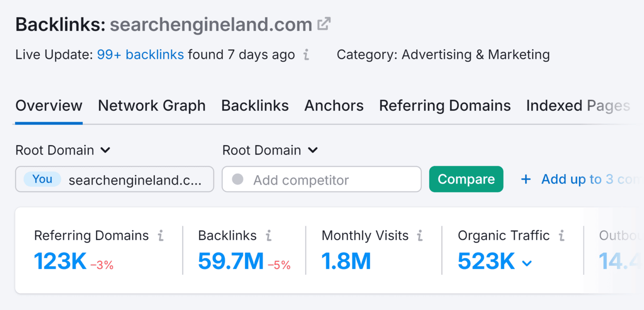Select the Referring Domains tab
644x310 pixels.
point(445,106)
